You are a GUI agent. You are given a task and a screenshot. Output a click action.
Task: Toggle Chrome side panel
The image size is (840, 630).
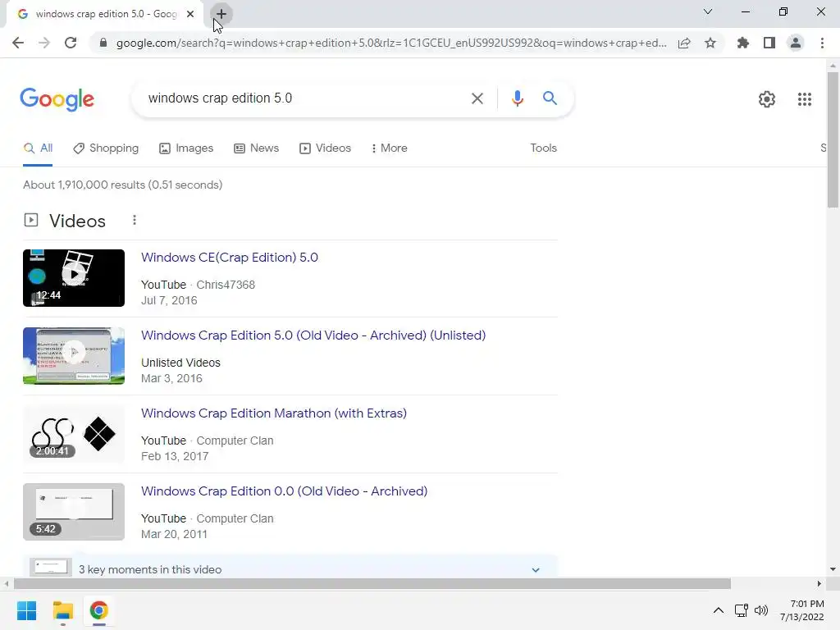(x=769, y=43)
